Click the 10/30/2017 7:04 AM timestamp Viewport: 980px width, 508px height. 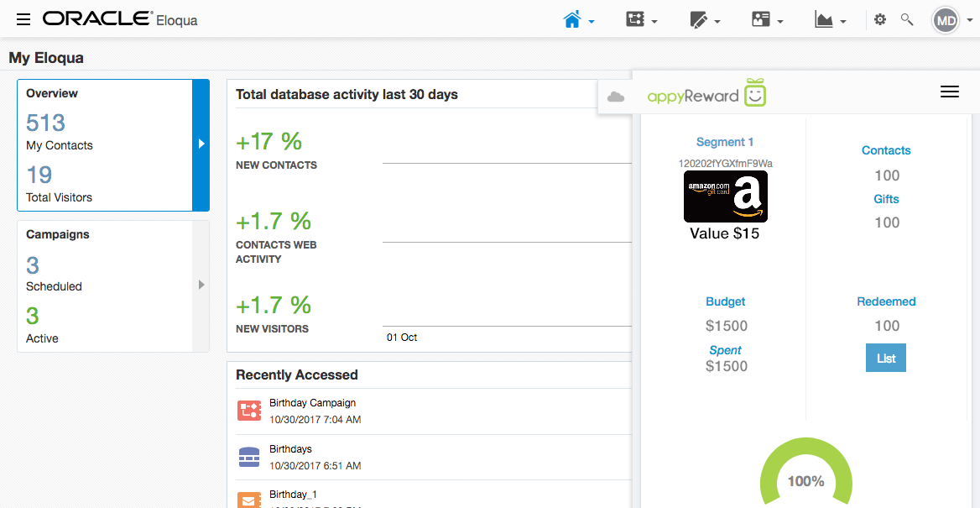(x=315, y=420)
